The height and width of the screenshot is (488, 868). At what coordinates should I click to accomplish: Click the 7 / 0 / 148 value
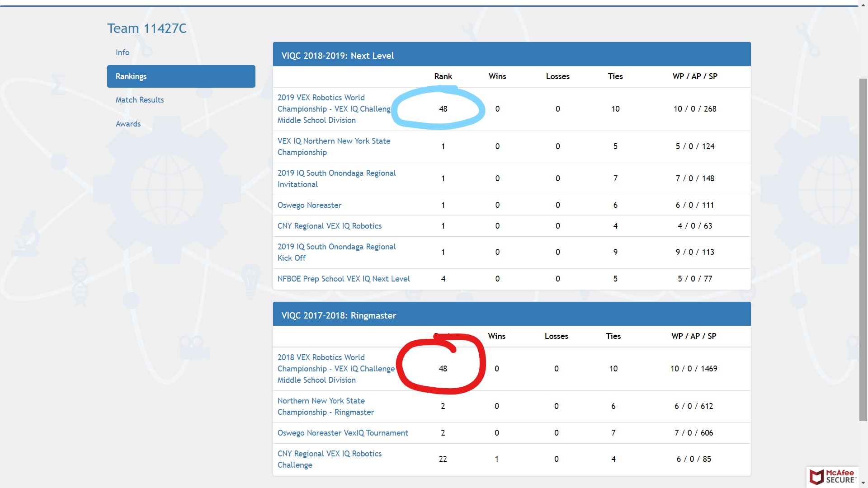coord(695,178)
